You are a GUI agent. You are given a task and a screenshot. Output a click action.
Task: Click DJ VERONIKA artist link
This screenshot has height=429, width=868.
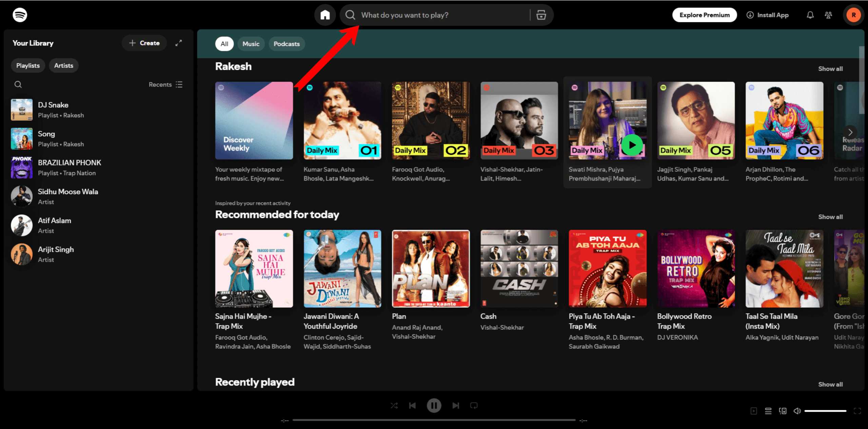pyautogui.click(x=677, y=338)
